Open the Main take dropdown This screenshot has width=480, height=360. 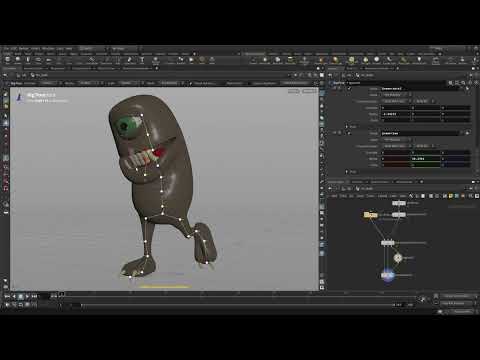coord(125,49)
